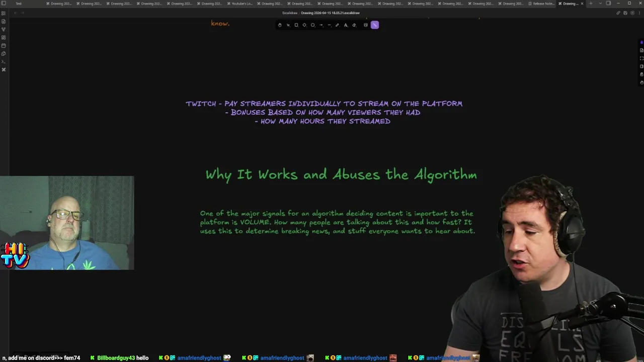Select the Line drawing tool
The width and height of the screenshot is (644, 362).
coord(329,25)
